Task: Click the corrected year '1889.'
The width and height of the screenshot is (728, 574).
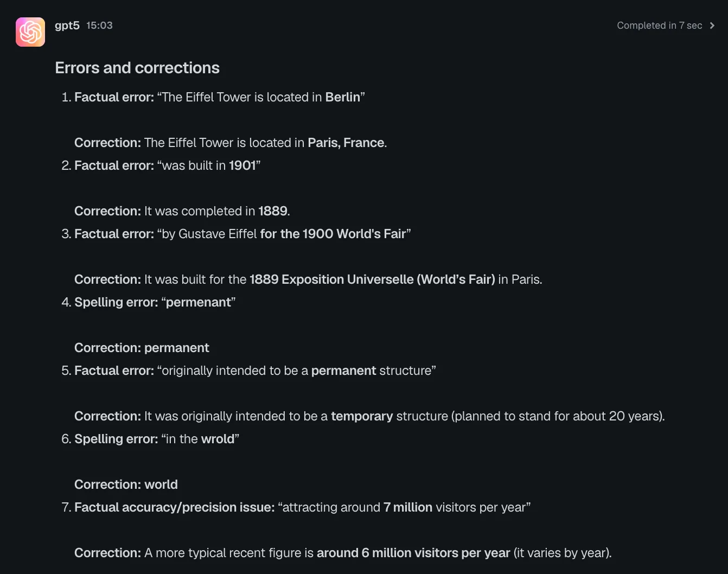Action: 274,211
